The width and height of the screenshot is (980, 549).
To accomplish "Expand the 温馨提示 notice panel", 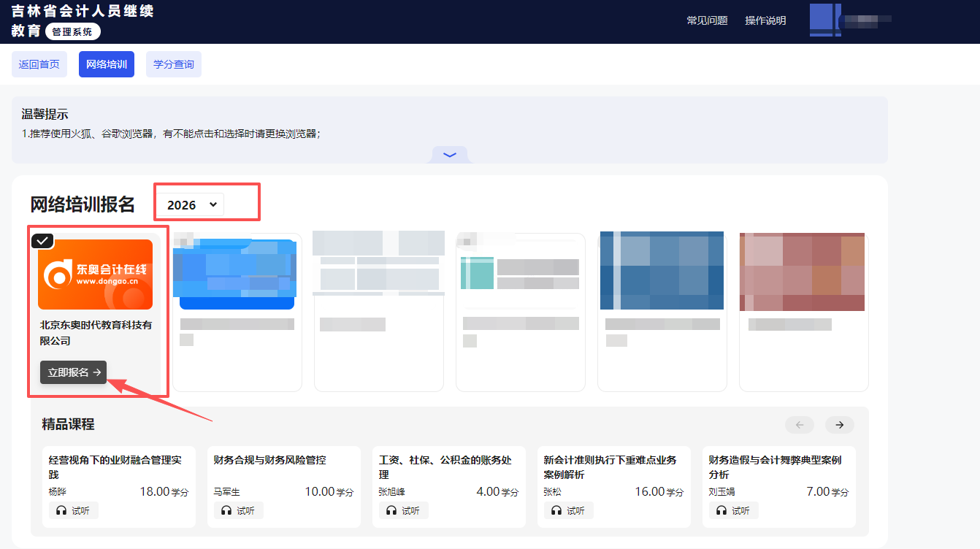I will pyautogui.click(x=450, y=155).
